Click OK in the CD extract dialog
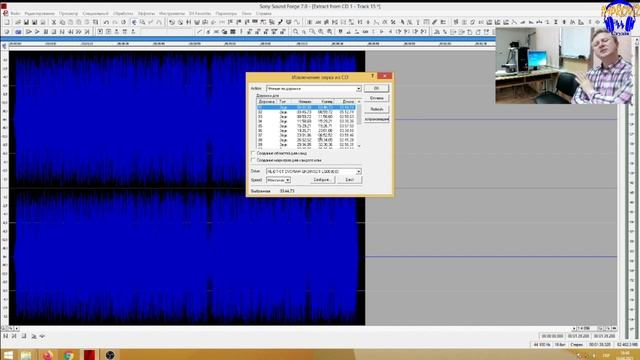This screenshot has width=640, height=360. [376, 88]
